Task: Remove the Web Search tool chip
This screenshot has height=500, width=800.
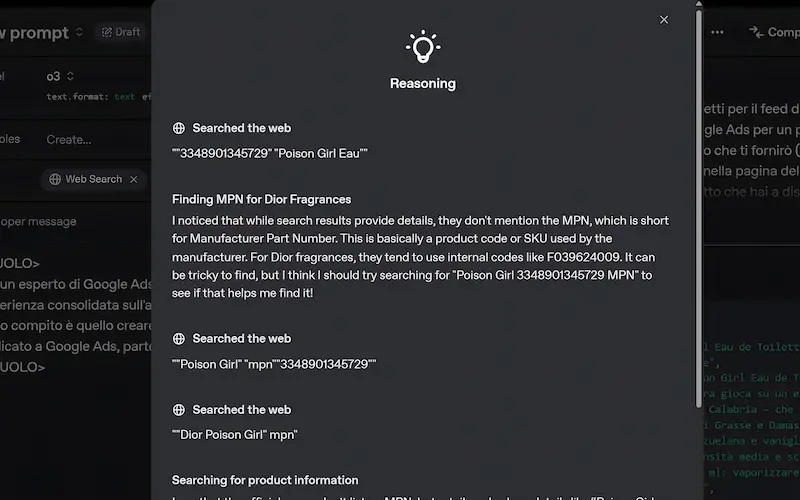Action: tap(134, 180)
